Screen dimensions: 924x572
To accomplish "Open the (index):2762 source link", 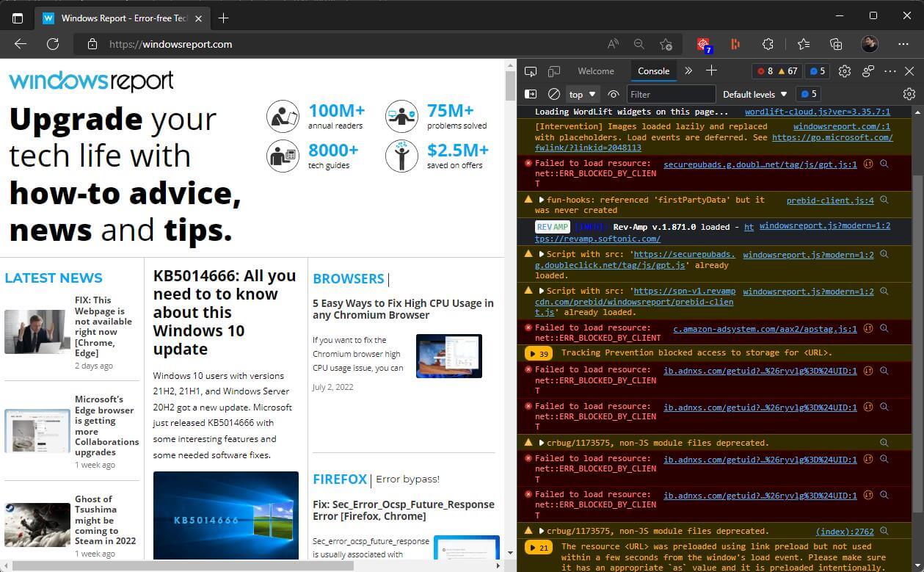I will click(x=845, y=531).
